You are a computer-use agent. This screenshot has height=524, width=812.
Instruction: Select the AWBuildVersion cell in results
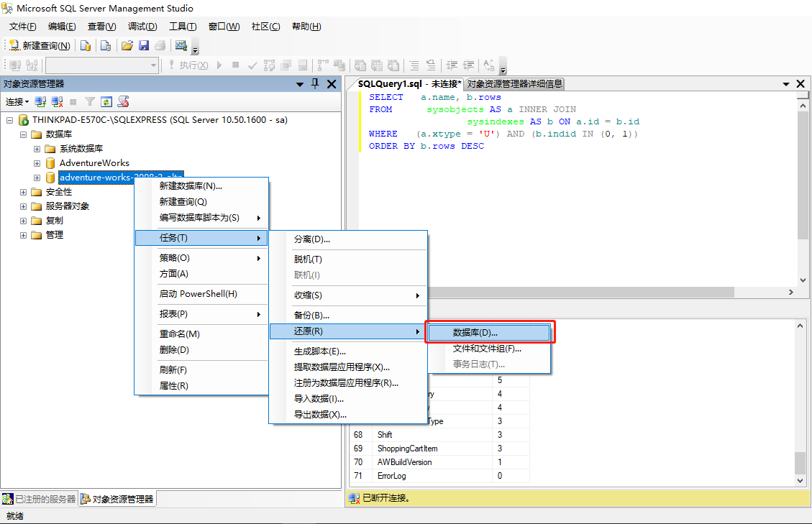(x=432, y=462)
